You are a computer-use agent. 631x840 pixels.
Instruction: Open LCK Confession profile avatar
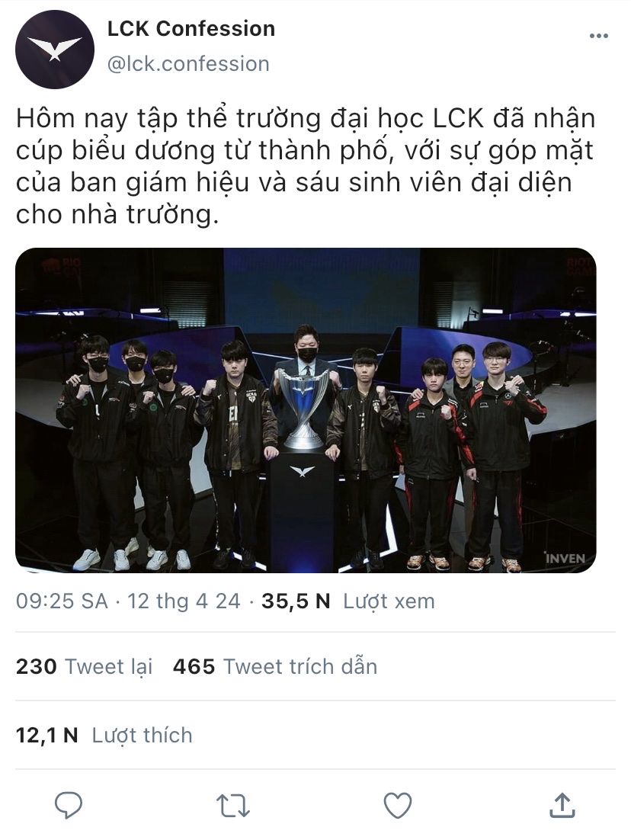55,50
